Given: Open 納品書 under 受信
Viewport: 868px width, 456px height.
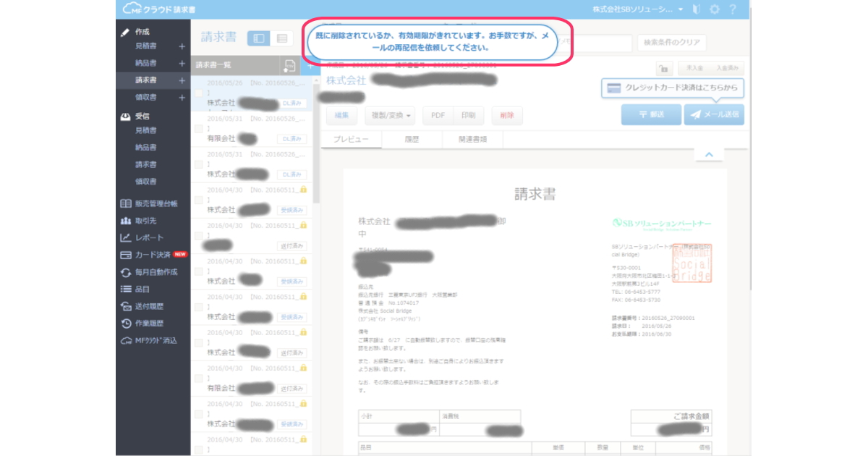Looking at the screenshot, I should [146, 148].
